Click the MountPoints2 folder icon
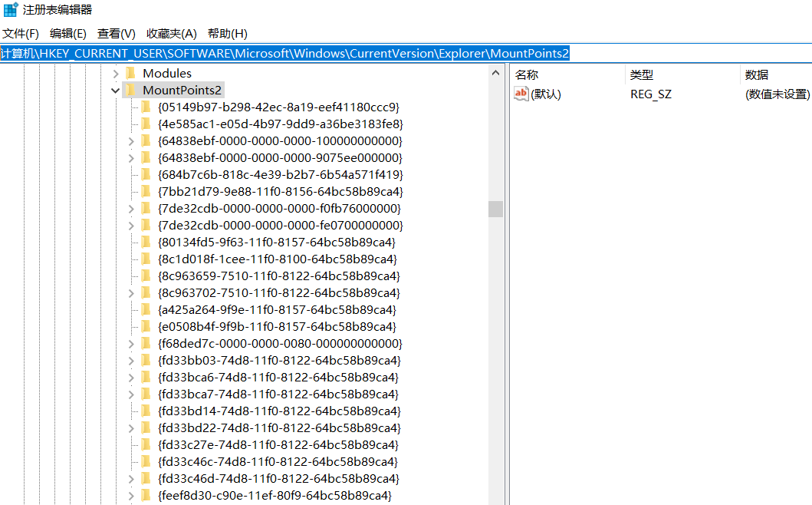 pos(130,91)
